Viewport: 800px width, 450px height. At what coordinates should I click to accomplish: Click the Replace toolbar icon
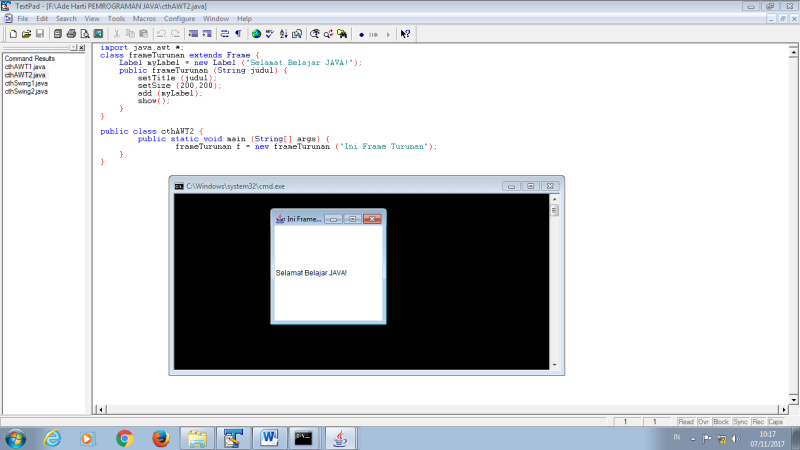click(329, 34)
